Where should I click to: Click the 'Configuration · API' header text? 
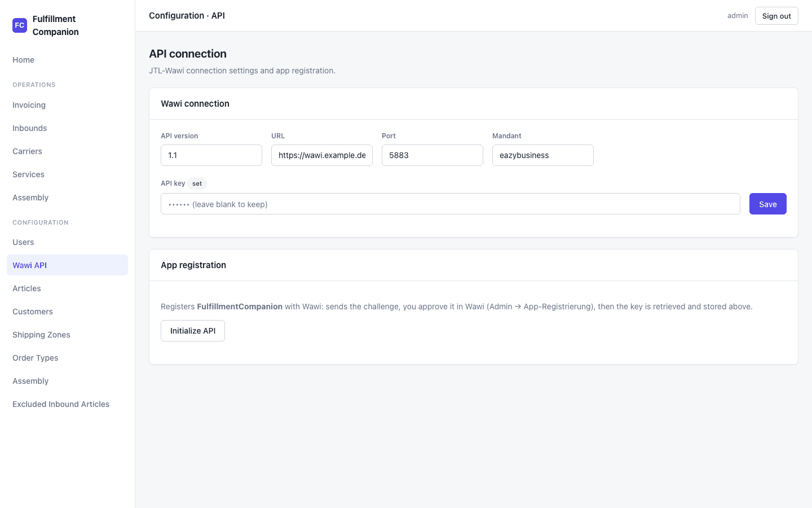pos(187,16)
